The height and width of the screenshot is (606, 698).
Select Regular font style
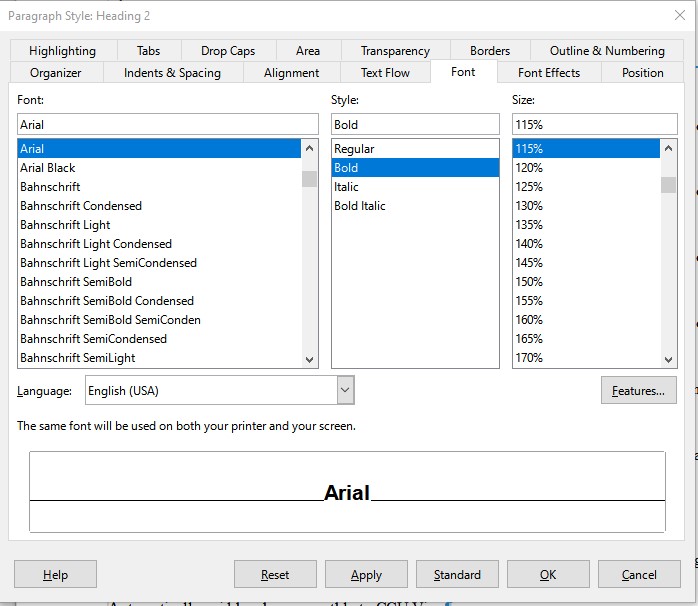point(354,149)
